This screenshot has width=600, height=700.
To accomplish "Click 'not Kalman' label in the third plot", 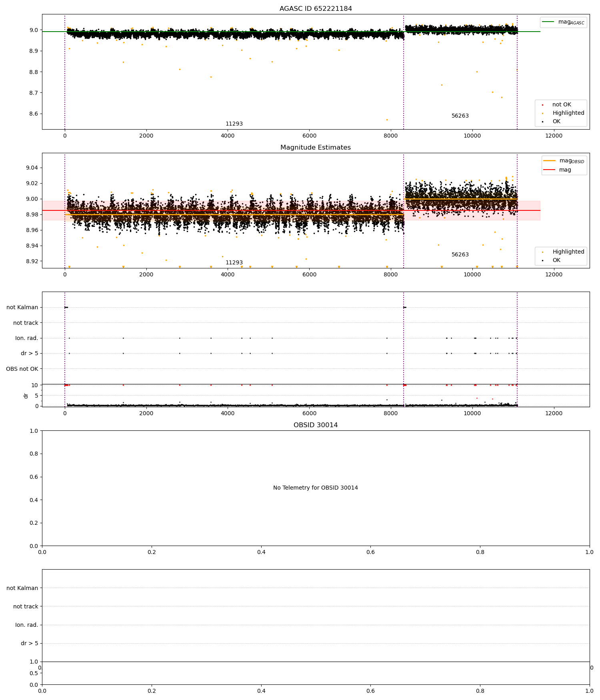I will [22, 308].
